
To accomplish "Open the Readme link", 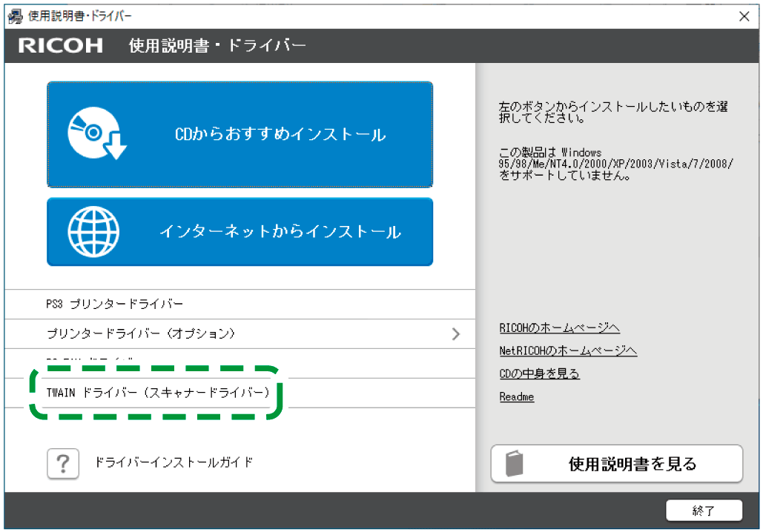I will [516, 396].
